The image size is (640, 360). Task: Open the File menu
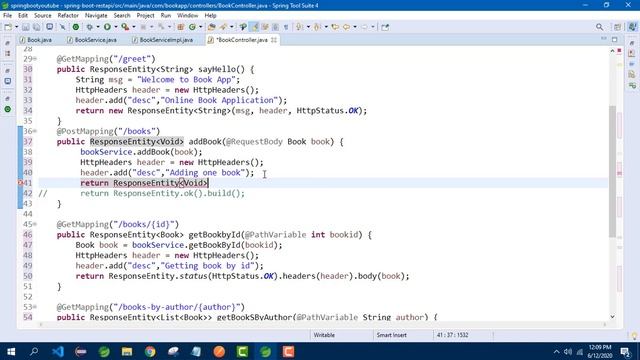point(7,16)
